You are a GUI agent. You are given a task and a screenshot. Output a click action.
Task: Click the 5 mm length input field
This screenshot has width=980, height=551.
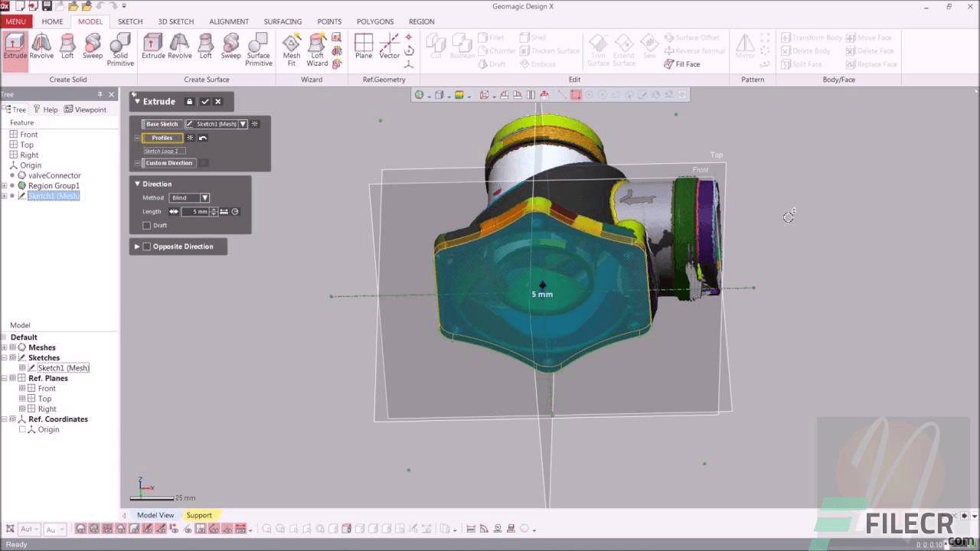pyautogui.click(x=198, y=211)
